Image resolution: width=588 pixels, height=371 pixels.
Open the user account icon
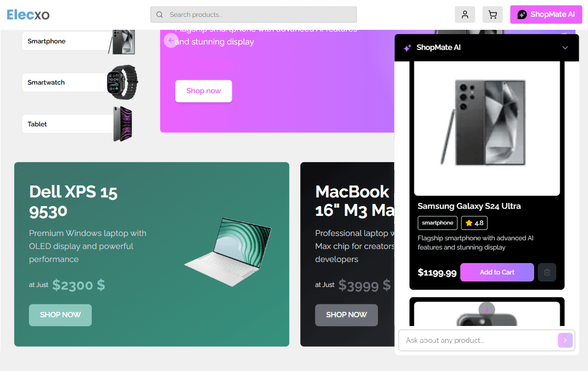465,15
